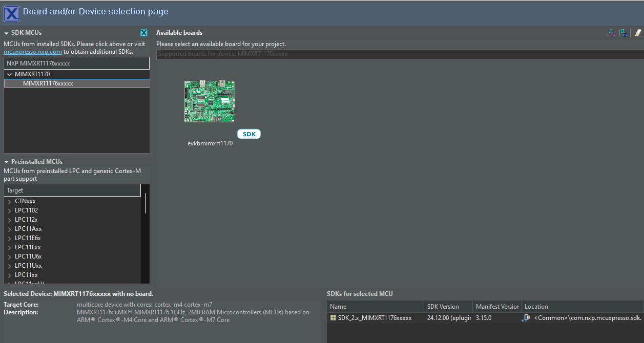The width and height of the screenshot is (644, 343).
Task: Expand the LPC112x target entry
Action: point(9,219)
